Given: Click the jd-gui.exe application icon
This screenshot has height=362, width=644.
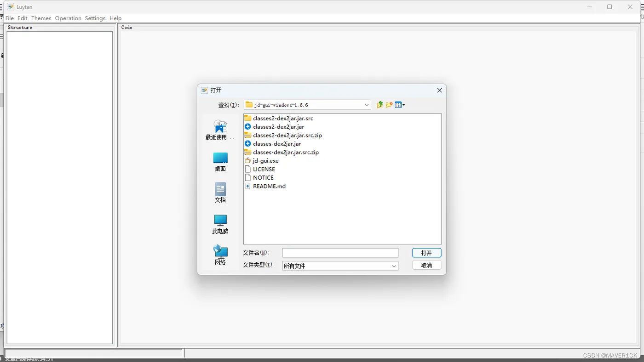Looking at the screenshot, I should pos(248,160).
